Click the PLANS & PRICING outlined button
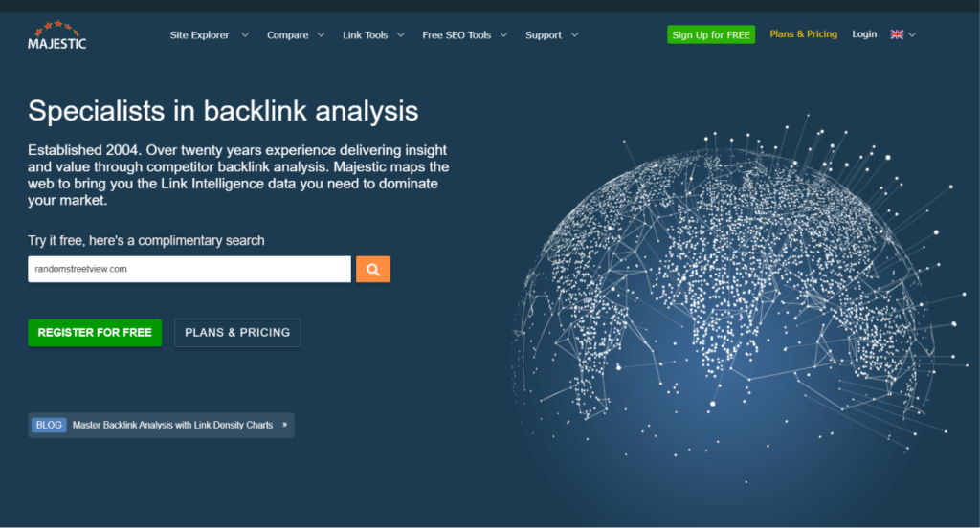Screen dimensions: 980x528 (237, 333)
